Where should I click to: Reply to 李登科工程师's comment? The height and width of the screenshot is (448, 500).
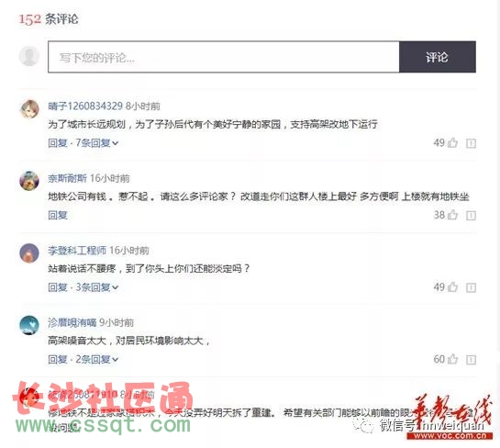click(58, 287)
